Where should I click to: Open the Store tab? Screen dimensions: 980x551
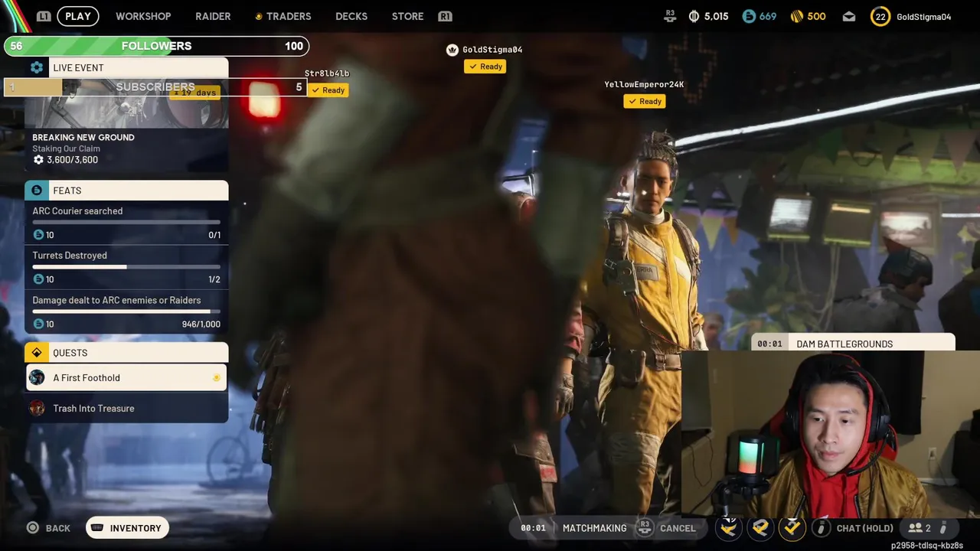pyautogui.click(x=407, y=16)
